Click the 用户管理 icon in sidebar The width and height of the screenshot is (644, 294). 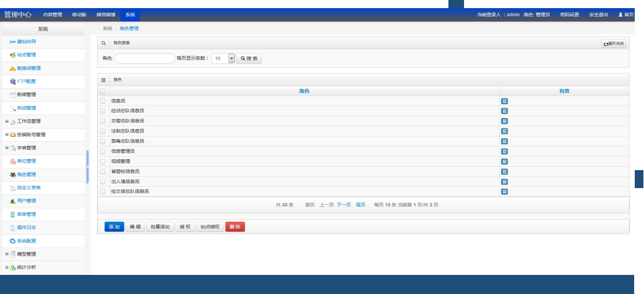click(13, 201)
